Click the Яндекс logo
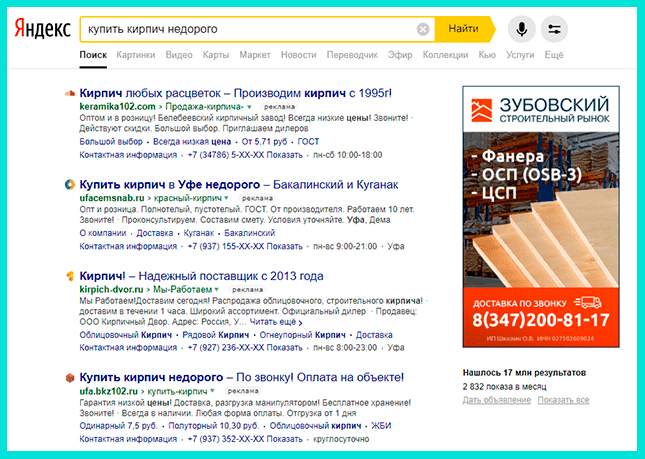 coord(42,28)
